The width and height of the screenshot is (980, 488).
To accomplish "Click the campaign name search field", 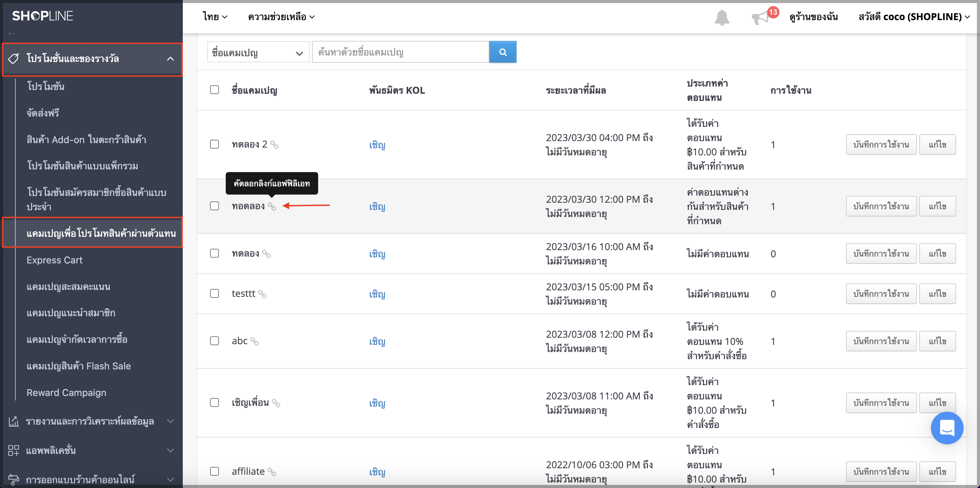I will [x=401, y=52].
